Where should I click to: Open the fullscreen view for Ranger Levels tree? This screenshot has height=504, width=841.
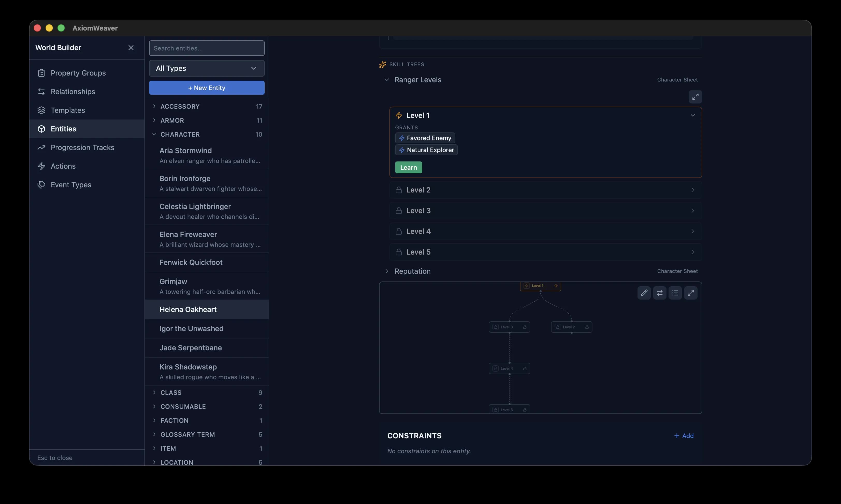[x=695, y=97]
